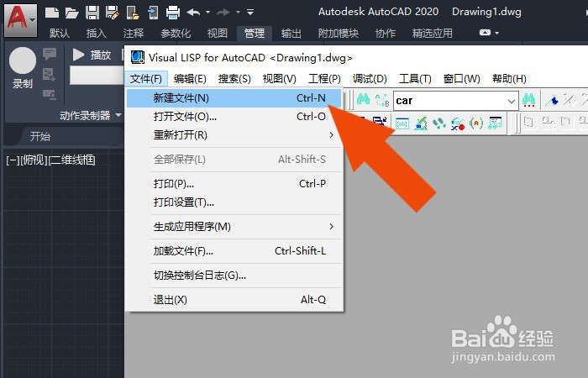Click the New drawing icon in Quick Access
Image resolution: width=588 pixels, height=378 pixels.
52,13
